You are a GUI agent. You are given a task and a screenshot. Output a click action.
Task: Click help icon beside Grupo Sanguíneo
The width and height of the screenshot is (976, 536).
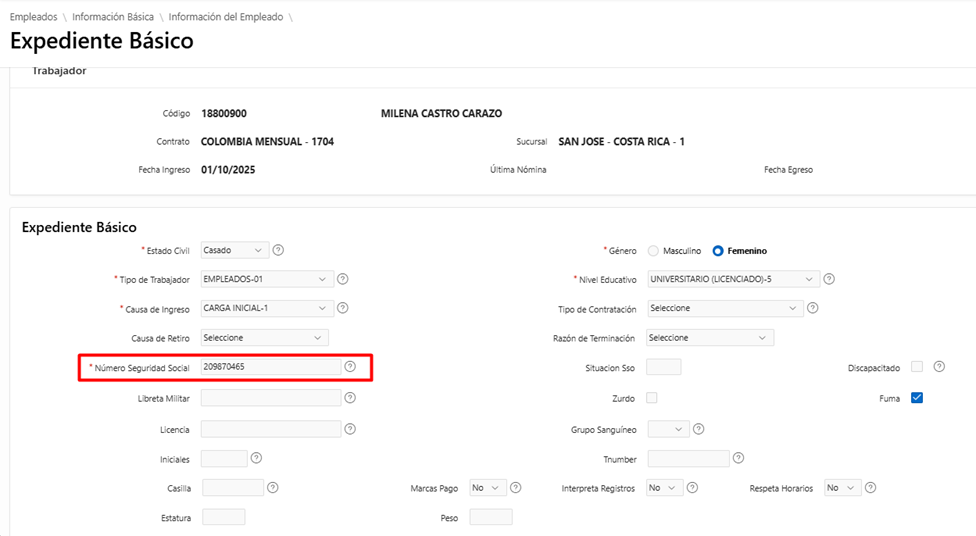tap(699, 429)
